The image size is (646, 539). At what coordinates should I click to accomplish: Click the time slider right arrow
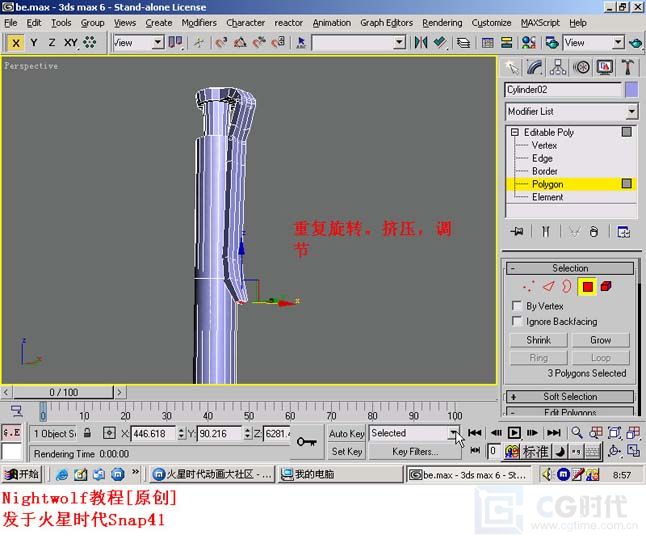point(119,392)
